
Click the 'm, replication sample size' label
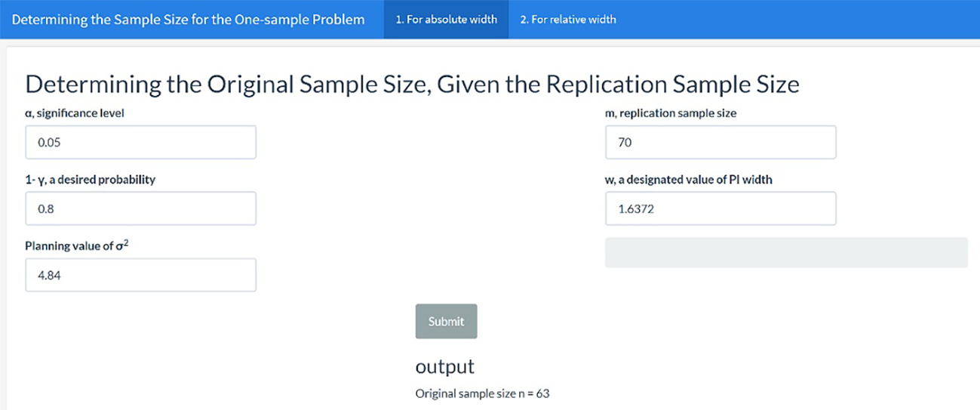point(671,113)
